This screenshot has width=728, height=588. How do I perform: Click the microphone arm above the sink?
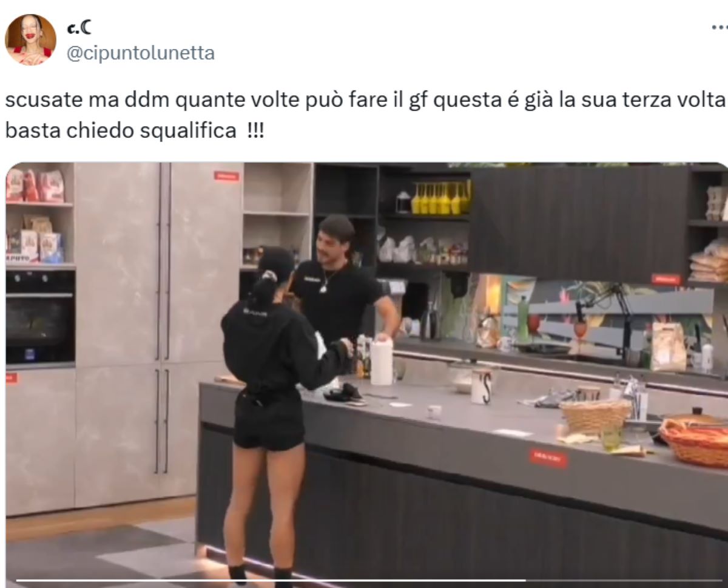click(607, 316)
